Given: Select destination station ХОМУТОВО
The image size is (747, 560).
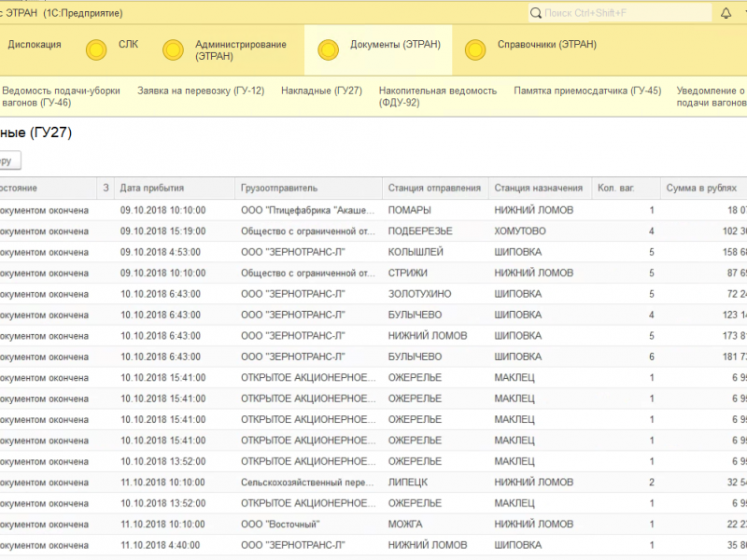Looking at the screenshot, I should coord(520,231).
